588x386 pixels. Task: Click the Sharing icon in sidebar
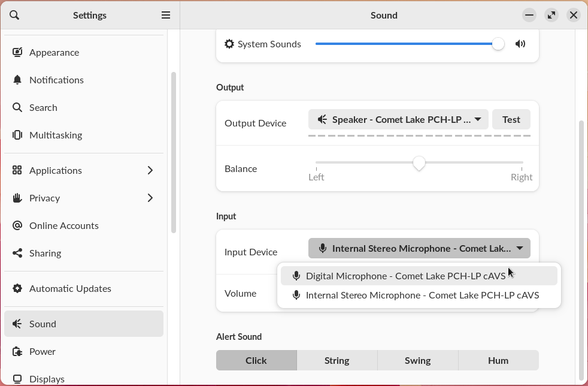pyautogui.click(x=17, y=253)
